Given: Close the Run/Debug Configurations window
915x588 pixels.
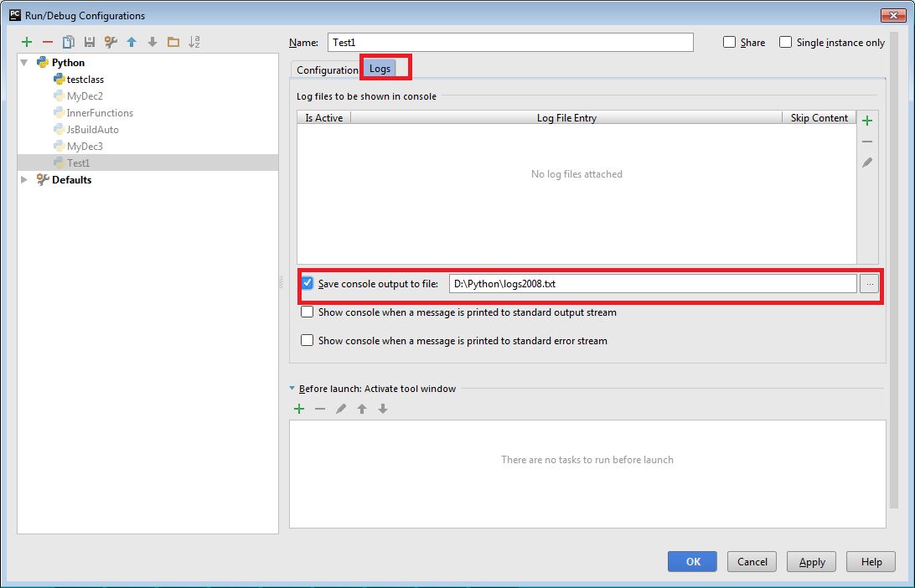Looking at the screenshot, I should [892, 15].
